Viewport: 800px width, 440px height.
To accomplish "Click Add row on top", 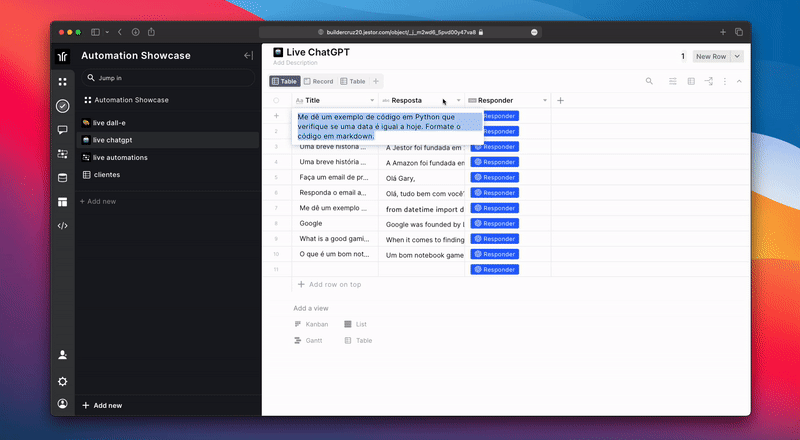I will click(x=330, y=284).
